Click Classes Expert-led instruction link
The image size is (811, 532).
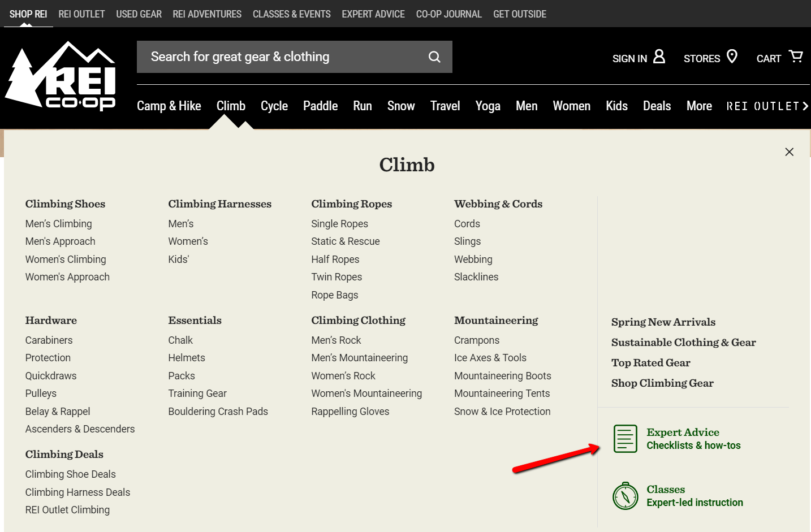coord(694,496)
